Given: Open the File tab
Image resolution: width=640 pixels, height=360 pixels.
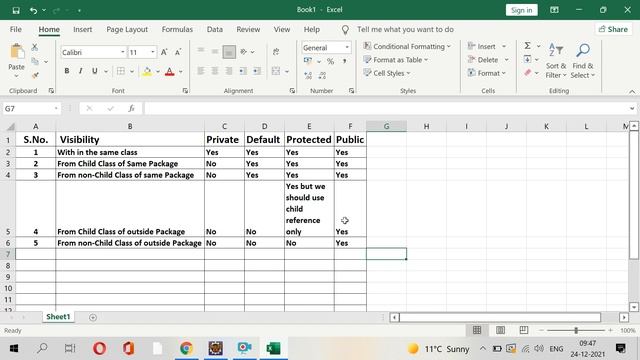Looking at the screenshot, I should pyautogui.click(x=16, y=29).
